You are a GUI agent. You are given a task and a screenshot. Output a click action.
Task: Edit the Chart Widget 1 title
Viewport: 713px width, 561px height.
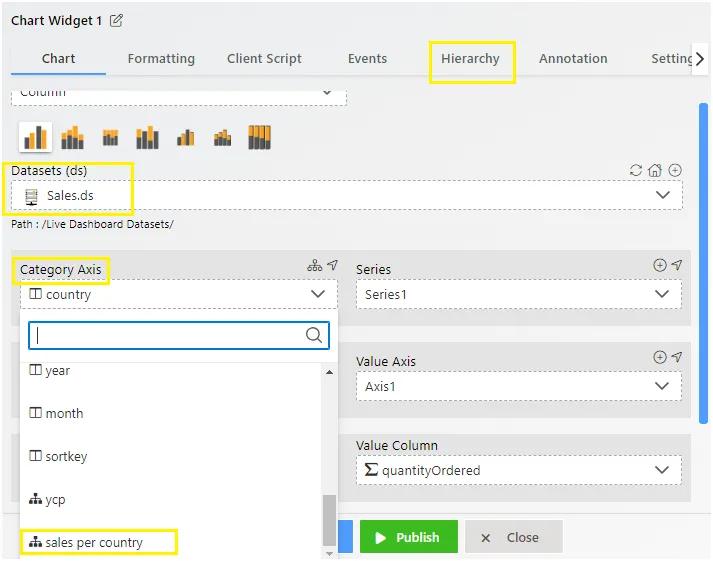(x=116, y=20)
